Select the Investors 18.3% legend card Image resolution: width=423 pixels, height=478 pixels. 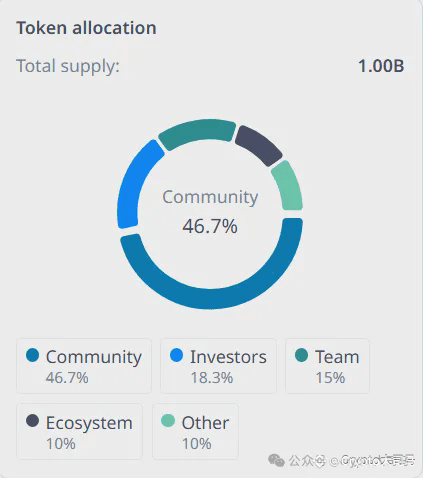(x=218, y=366)
